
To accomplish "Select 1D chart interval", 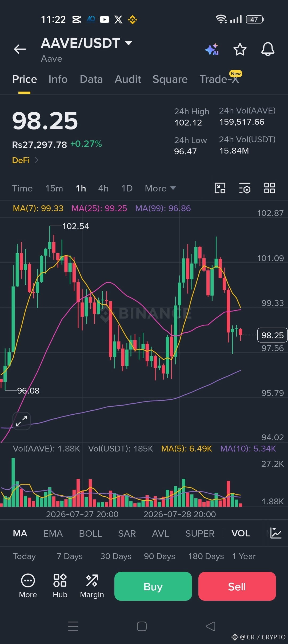I will tap(127, 188).
